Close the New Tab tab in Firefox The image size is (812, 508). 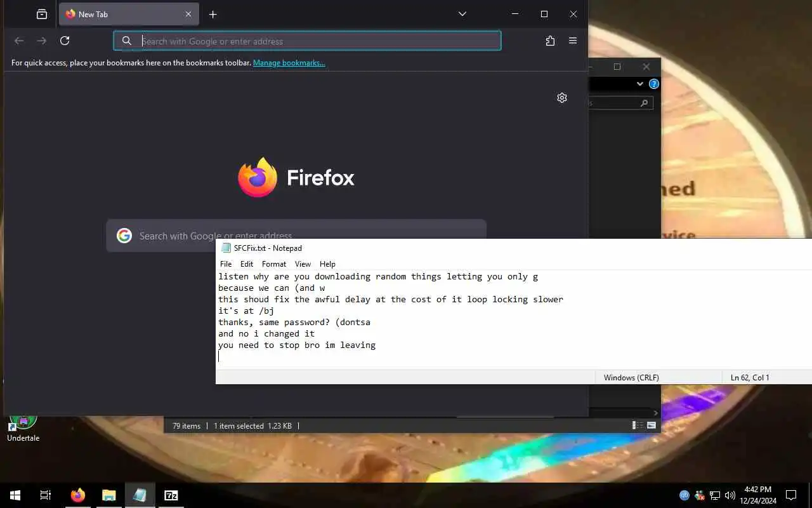188,14
